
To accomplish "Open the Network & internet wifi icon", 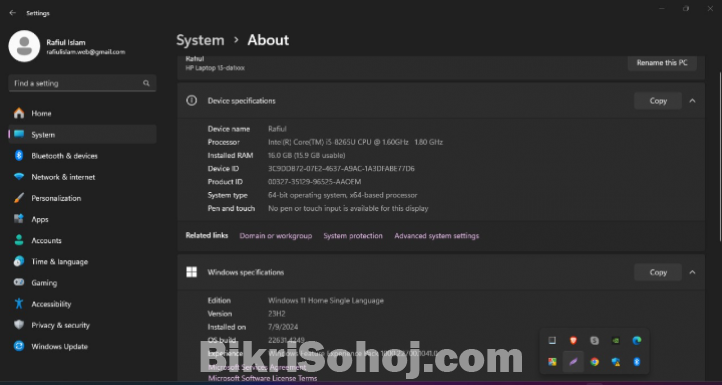I will point(19,177).
